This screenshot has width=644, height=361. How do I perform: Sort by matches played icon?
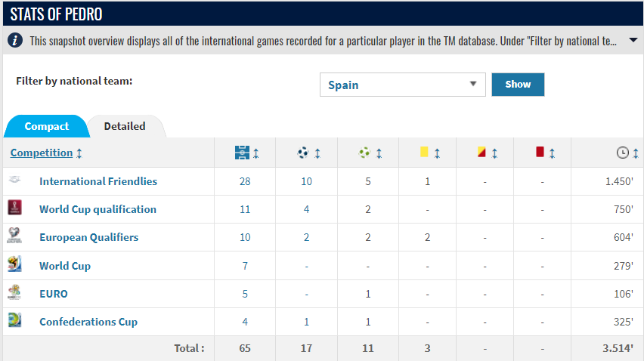tap(242, 153)
